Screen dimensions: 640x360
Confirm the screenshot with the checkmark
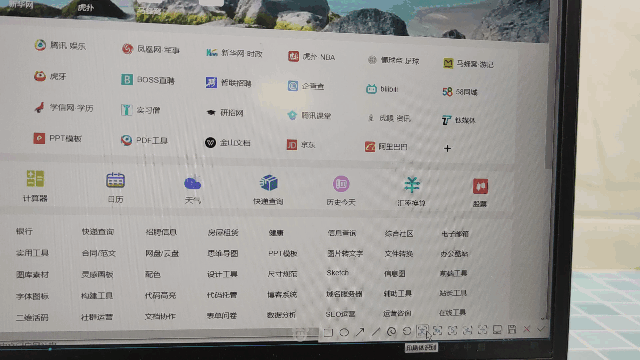(x=541, y=329)
